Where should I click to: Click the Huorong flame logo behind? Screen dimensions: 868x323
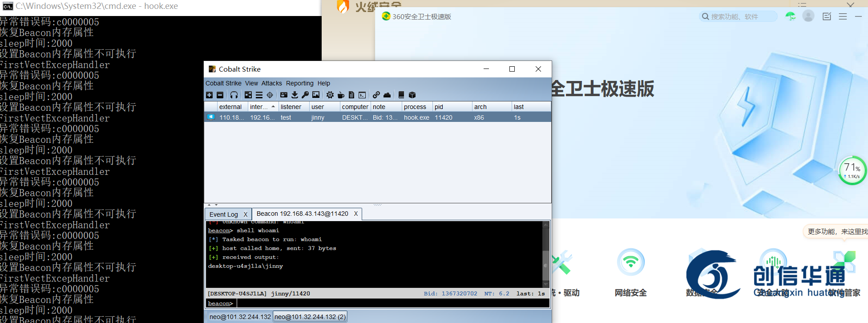343,6
